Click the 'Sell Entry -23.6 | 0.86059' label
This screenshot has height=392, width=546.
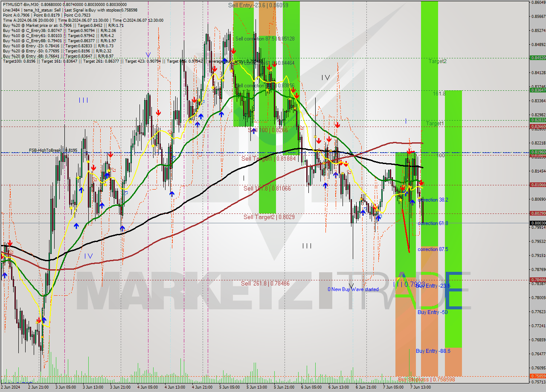pyautogui.click(x=258, y=5)
